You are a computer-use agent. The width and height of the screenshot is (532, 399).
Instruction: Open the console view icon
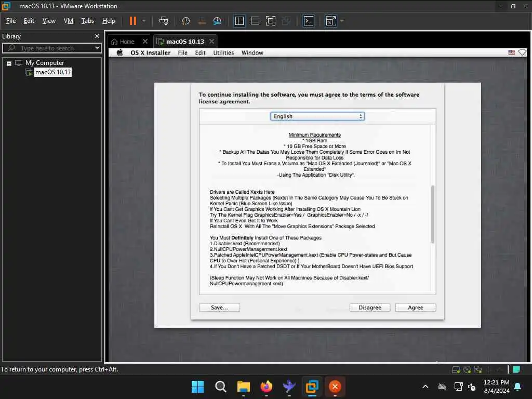[309, 21]
